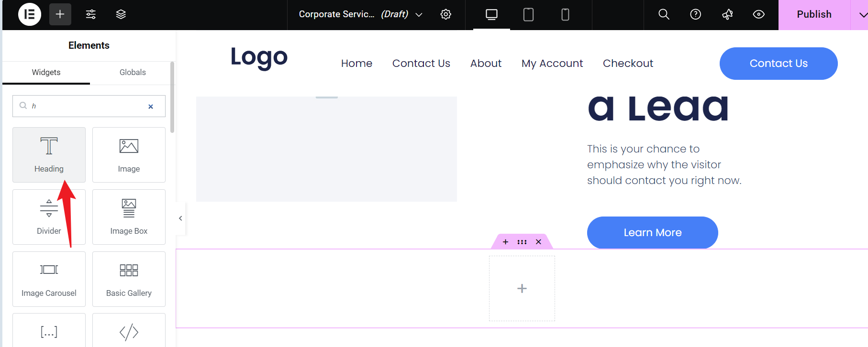Switch to the Globals tab
Screen dimensions: 868x347
(133, 72)
